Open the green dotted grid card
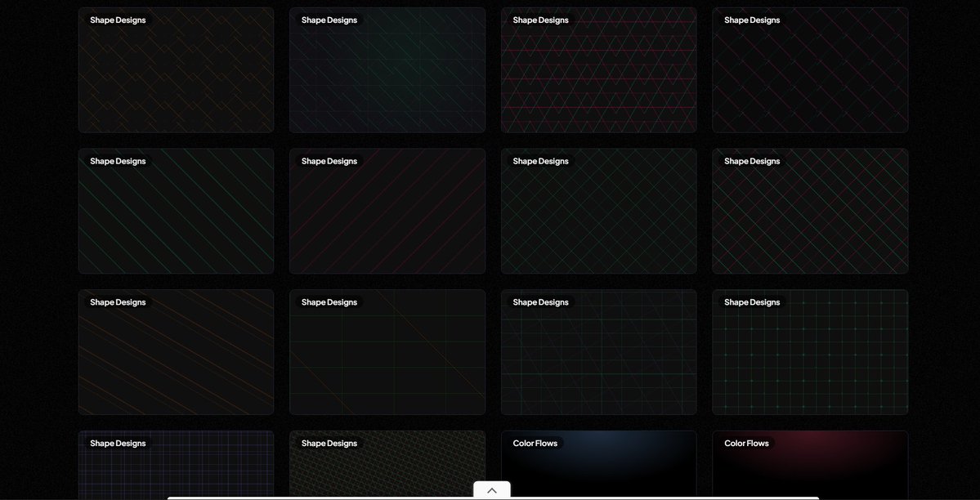Viewport: 980px width, 500px height. [x=810, y=352]
